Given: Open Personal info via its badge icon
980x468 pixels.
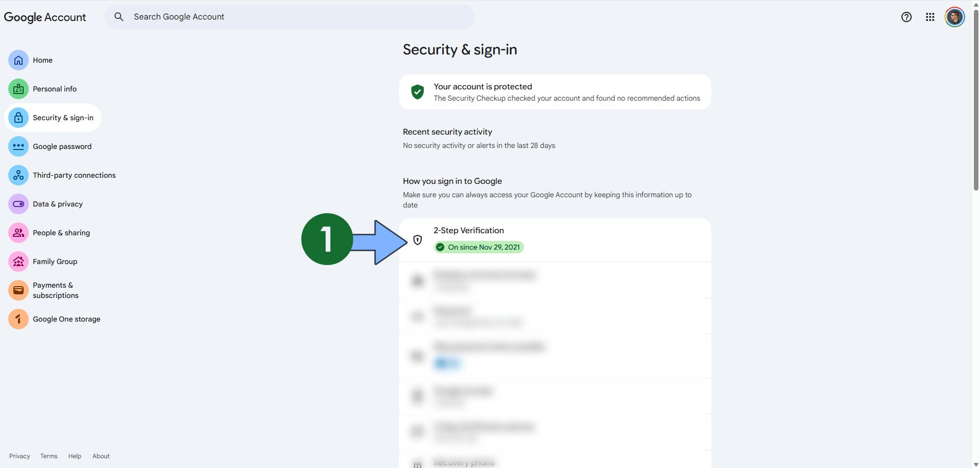Looking at the screenshot, I should point(18,89).
